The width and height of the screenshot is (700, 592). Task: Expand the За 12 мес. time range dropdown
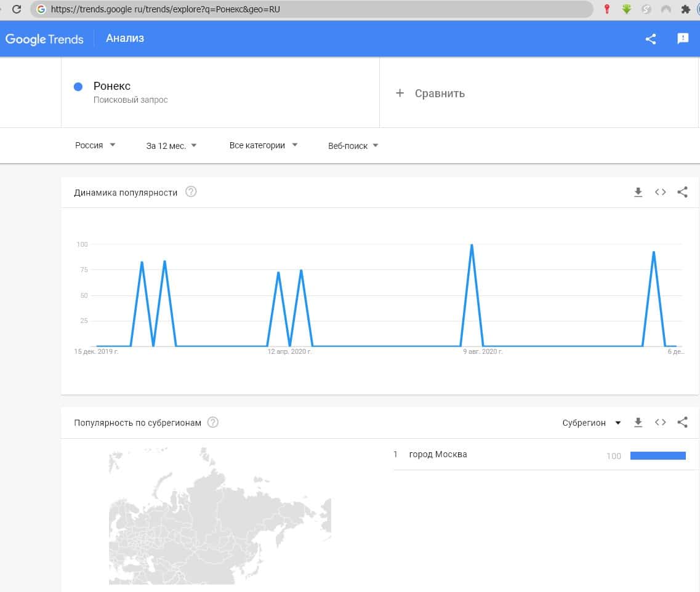[171, 146]
